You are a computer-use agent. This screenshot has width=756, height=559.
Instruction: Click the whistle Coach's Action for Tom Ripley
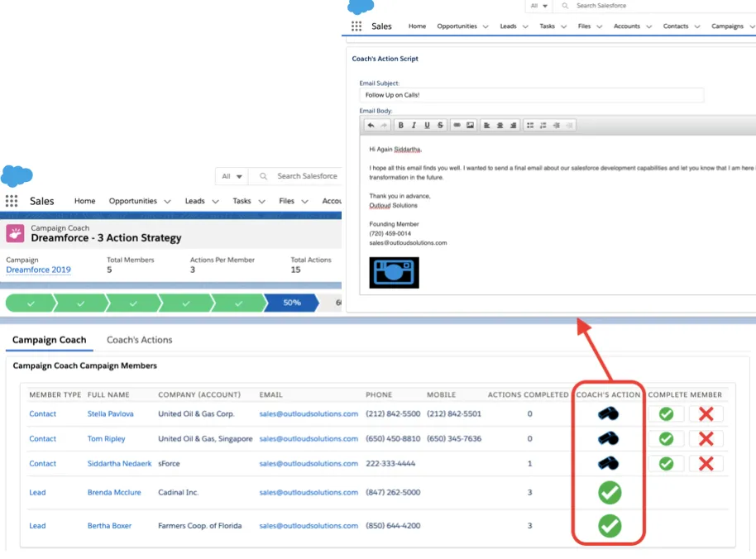tap(609, 438)
